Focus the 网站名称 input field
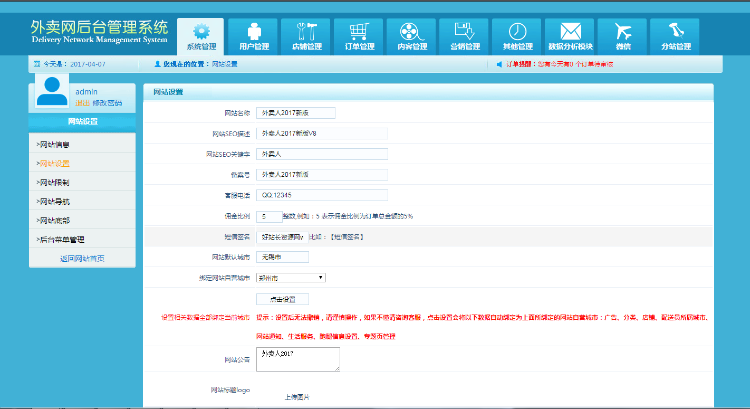 (296, 113)
